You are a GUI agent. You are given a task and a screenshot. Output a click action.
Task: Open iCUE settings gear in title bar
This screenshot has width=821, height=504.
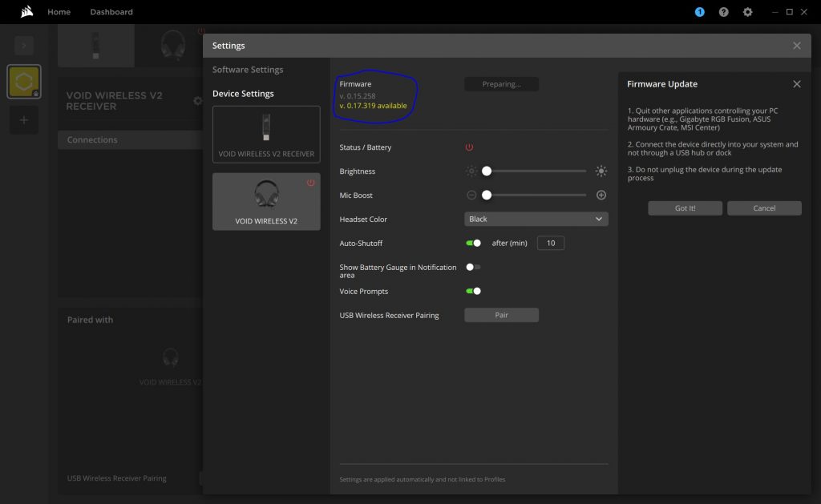748,12
